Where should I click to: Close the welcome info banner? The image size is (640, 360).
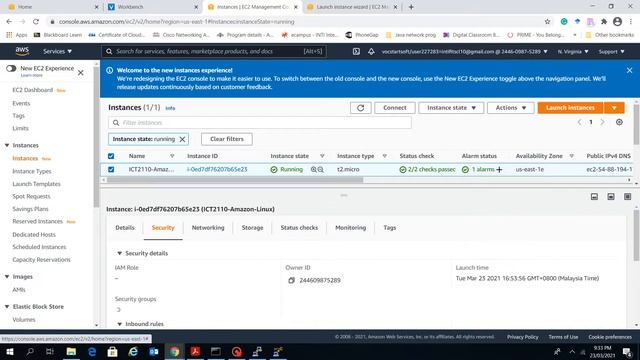(x=629, y=70)
